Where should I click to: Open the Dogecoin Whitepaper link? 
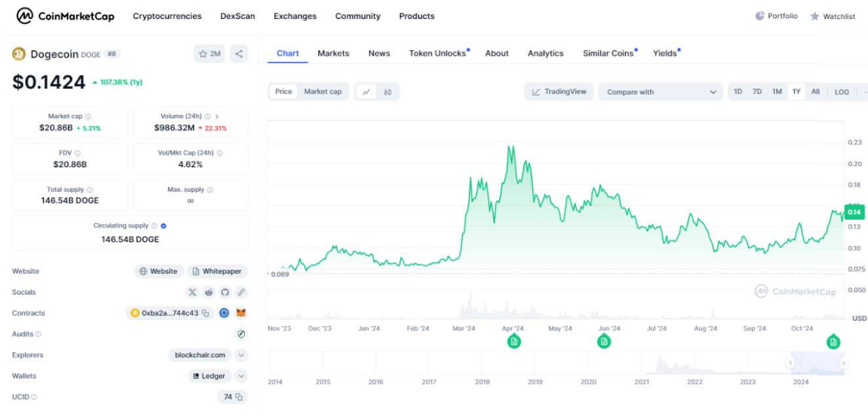point(217,271)
